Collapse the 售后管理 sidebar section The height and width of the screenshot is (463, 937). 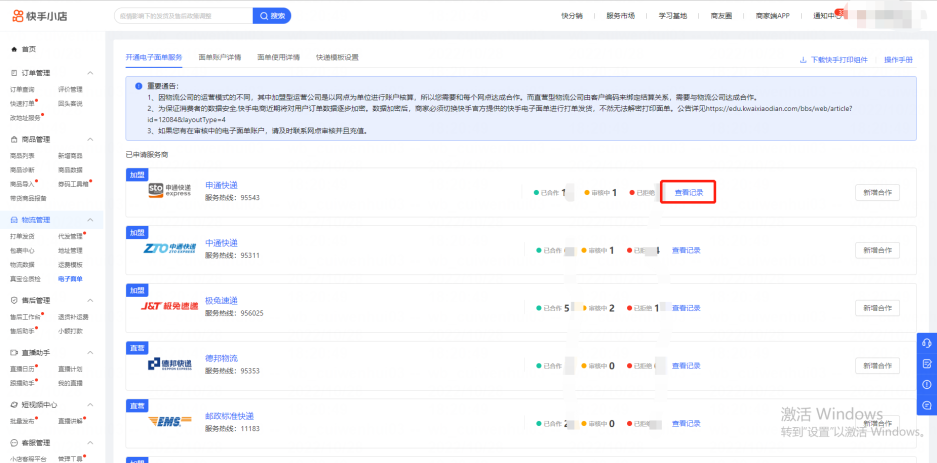coord(91,300)
